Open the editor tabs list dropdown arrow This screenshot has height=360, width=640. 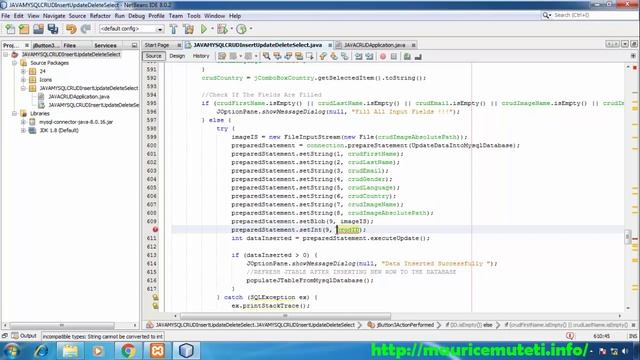pos(625,44)
